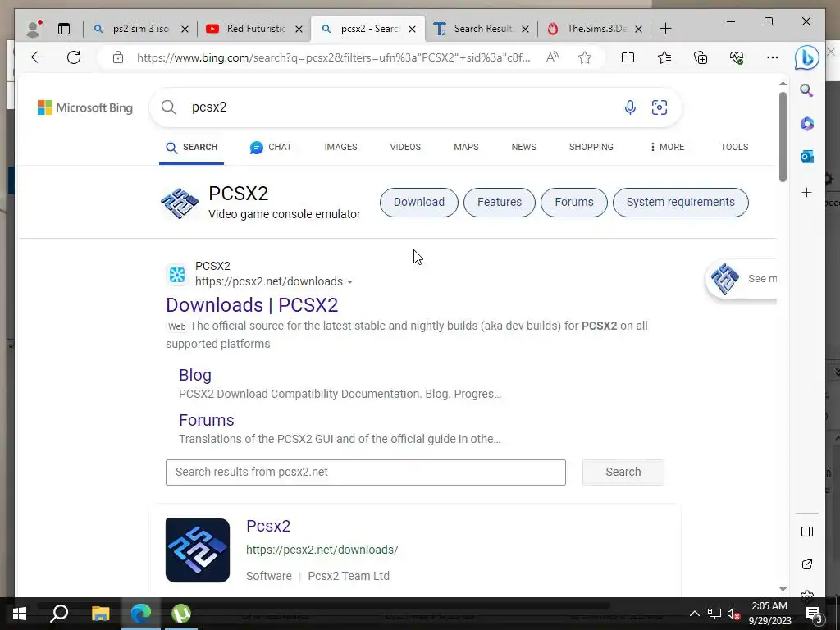The width and height of the screenshot is (840, 630).
Task: Open the Collections icon
Action: [701, 57]
